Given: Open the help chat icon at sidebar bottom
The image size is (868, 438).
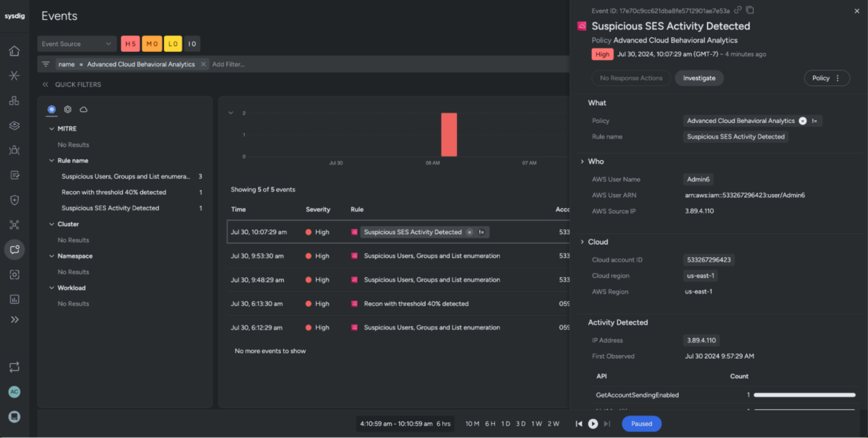Looking at the screenshot, I should click(x=14, y=417).
